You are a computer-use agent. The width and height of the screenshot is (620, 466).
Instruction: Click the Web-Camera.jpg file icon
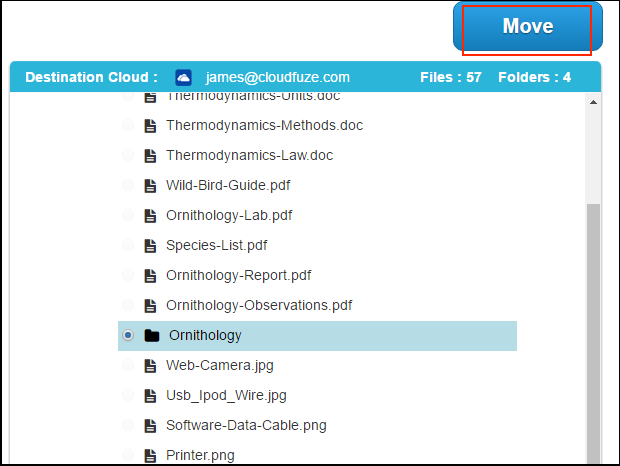click(150, 366)
